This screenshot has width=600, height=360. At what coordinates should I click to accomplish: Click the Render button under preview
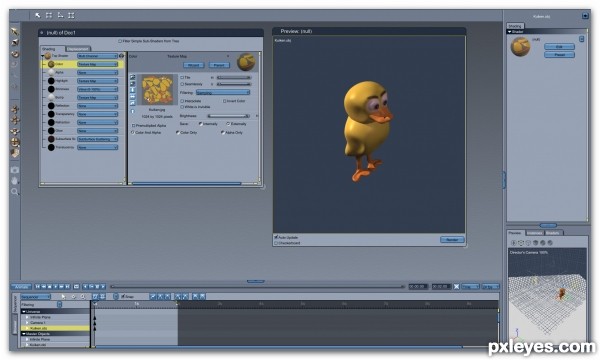[452, 240]
